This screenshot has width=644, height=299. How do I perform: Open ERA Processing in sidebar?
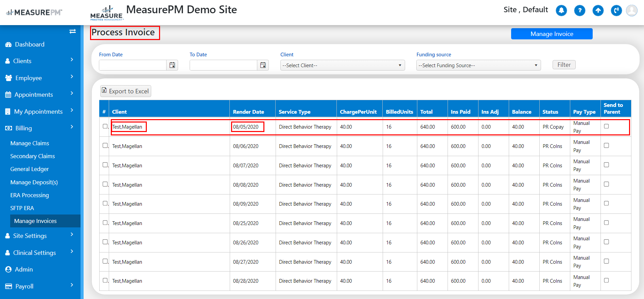pyautogui.click(x=30, y=195)
